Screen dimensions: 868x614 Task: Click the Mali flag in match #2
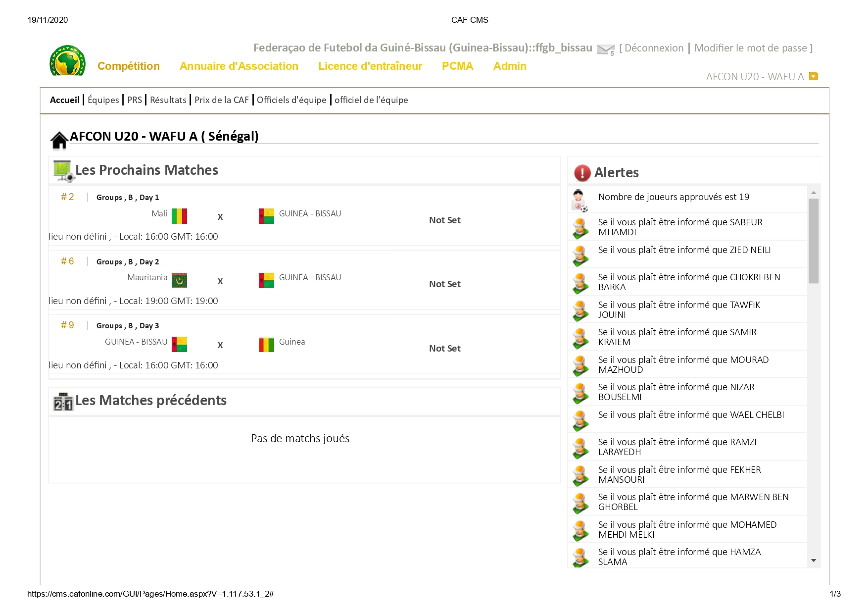click(x=179, y=216)
